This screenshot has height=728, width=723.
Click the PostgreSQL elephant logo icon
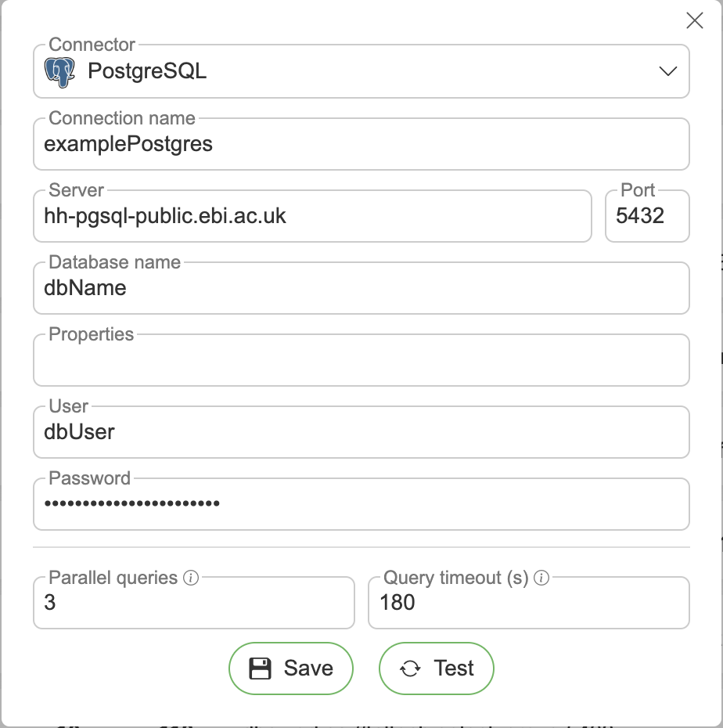[x=60, y=71]
